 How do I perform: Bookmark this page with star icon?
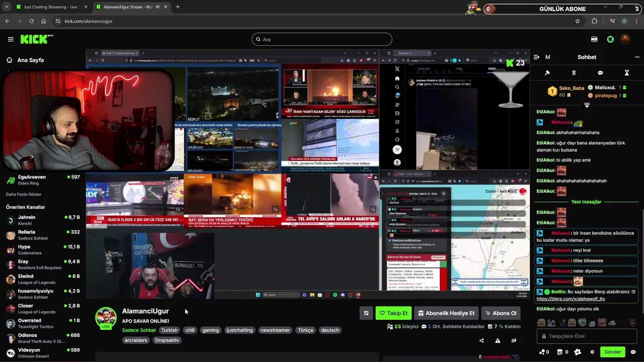[x=578, y=21]
